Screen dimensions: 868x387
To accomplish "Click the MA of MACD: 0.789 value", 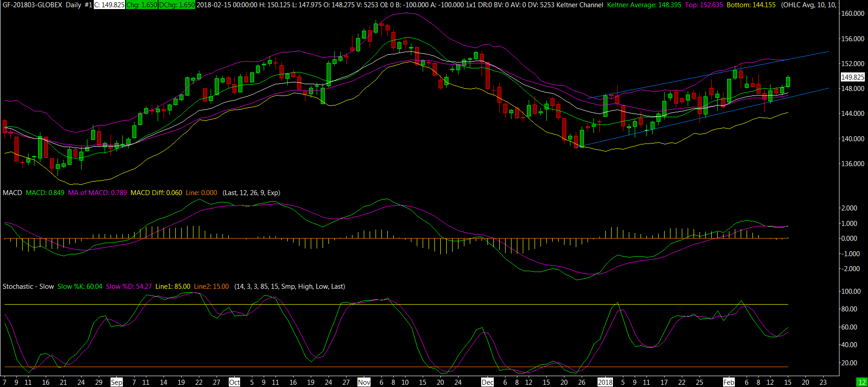I will (97, 193).
